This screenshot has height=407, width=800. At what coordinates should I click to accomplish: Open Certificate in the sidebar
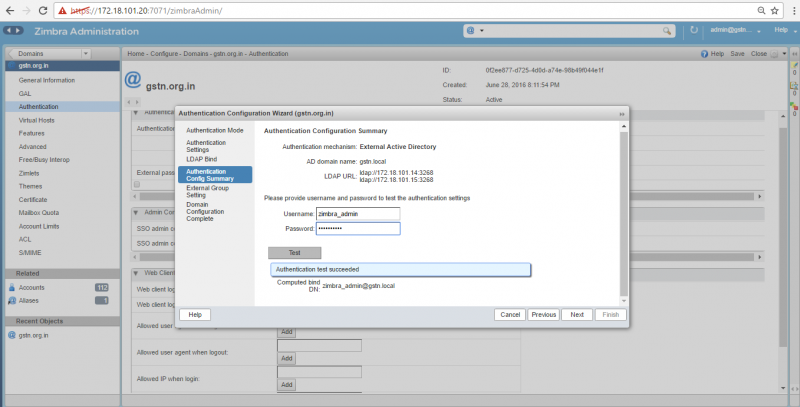tap(33, 200)
